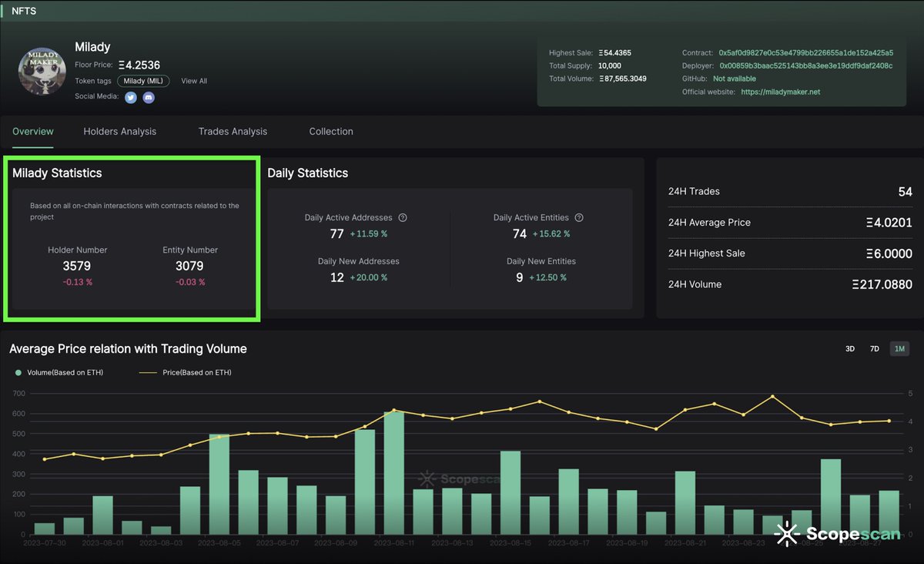
Task: Open the contract address link
Action: click(805, 53)
